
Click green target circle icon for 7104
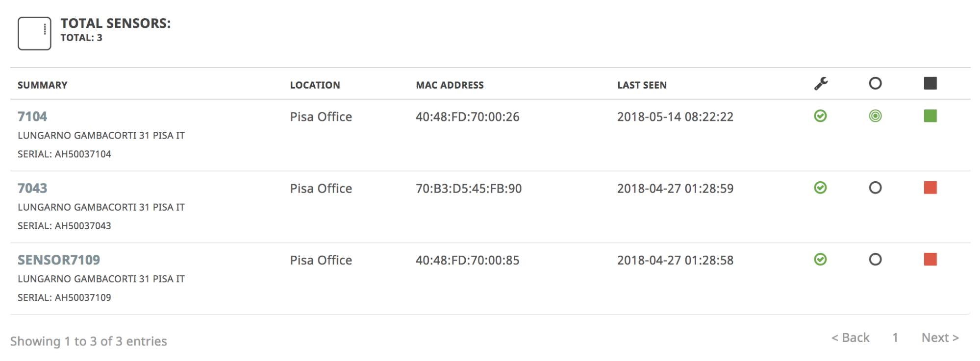click(875, 116)
